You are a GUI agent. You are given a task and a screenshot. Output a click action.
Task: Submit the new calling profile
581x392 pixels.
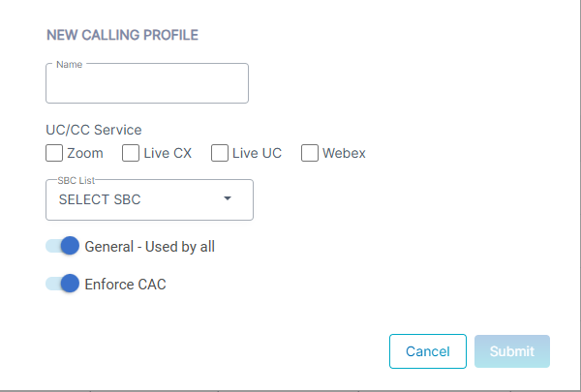511,351
